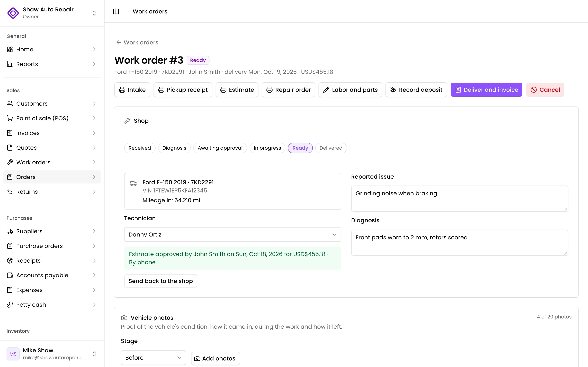Select the Delivered status pill

coord(331,148)
